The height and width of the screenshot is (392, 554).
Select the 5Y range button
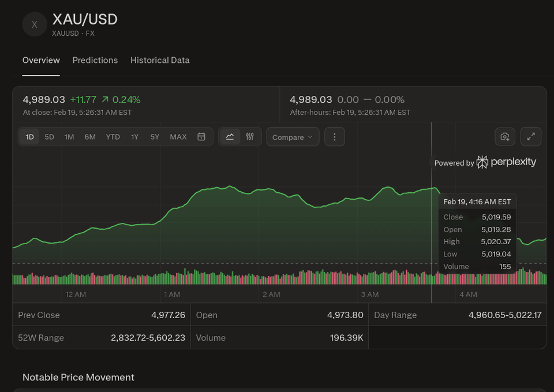pyautogui.click(x=155, y=137)
